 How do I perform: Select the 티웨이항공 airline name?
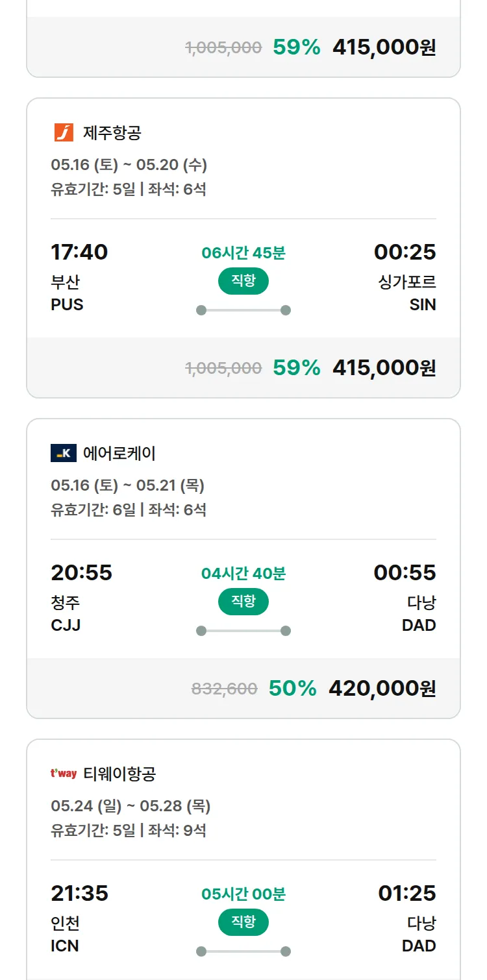point(119,774)
